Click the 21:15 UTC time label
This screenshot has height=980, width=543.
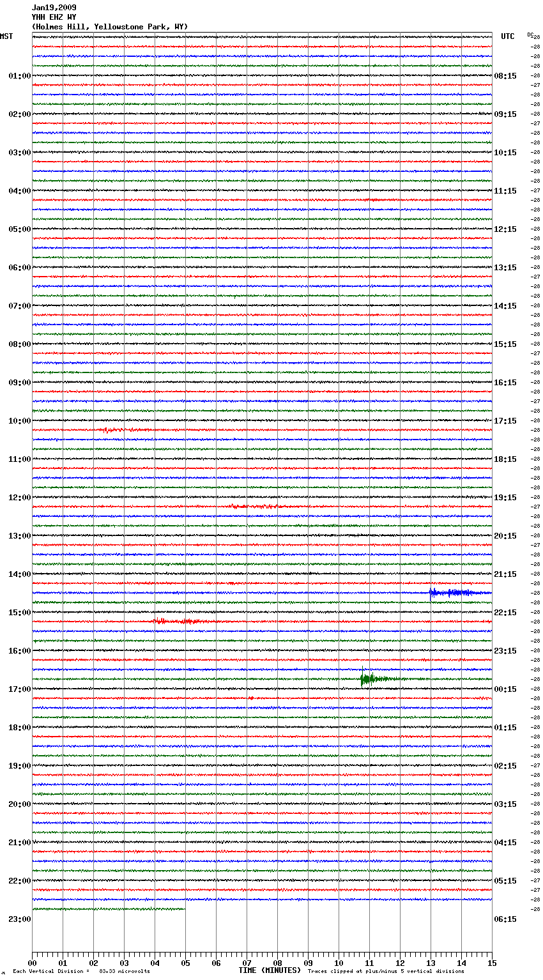(505, 574)
